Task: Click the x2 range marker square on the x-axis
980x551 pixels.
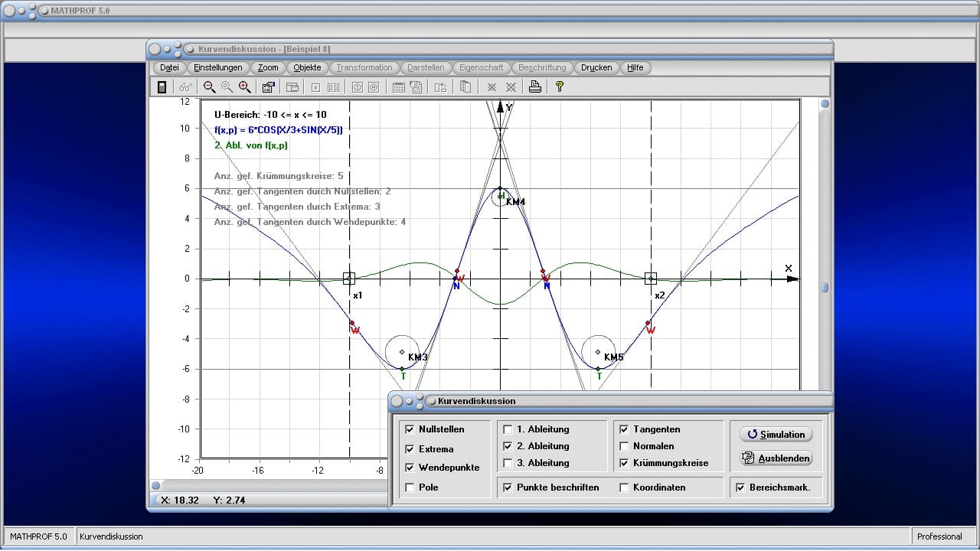Action: (x=651, y=279)
